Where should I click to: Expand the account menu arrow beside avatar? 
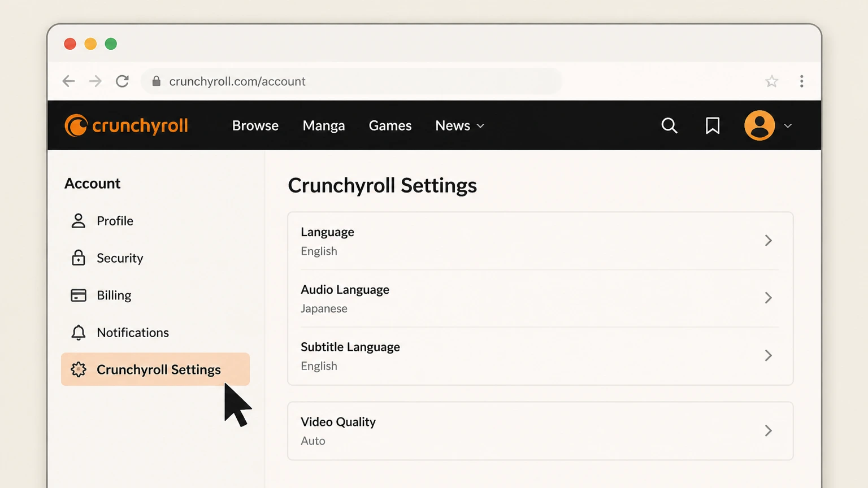(x=788, y=126)
